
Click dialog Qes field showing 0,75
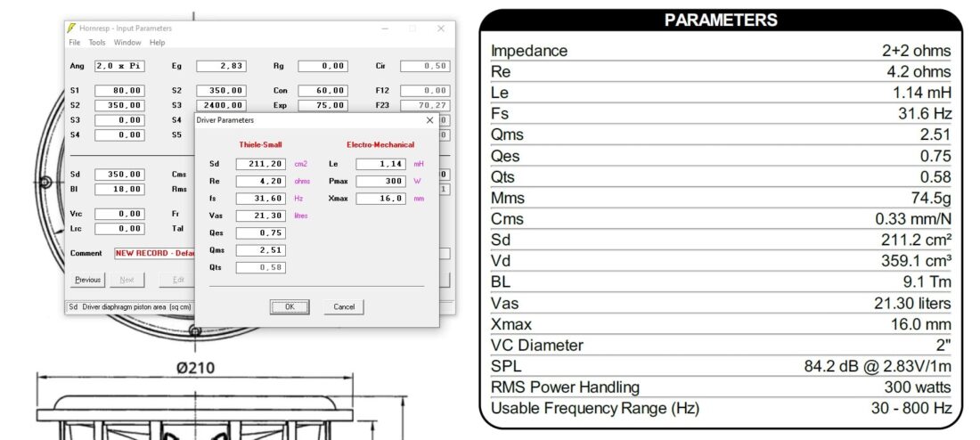(261, 233)
